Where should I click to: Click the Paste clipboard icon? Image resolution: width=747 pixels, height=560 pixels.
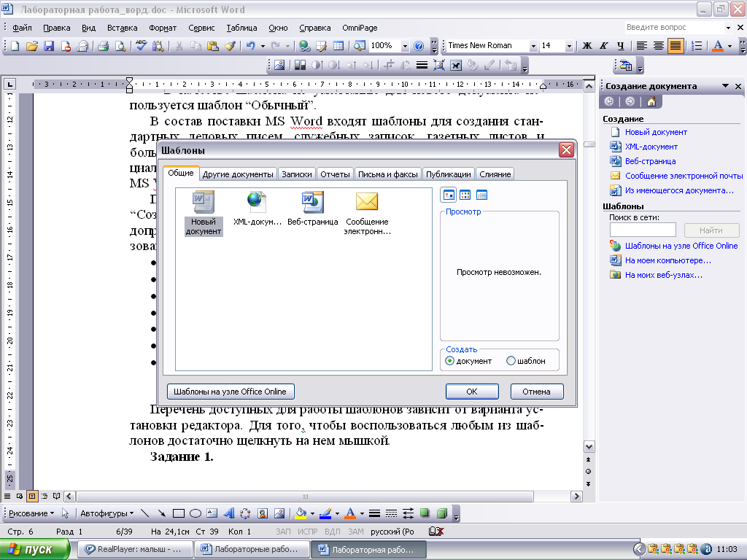pyautogui.click(x=213, y=46)
